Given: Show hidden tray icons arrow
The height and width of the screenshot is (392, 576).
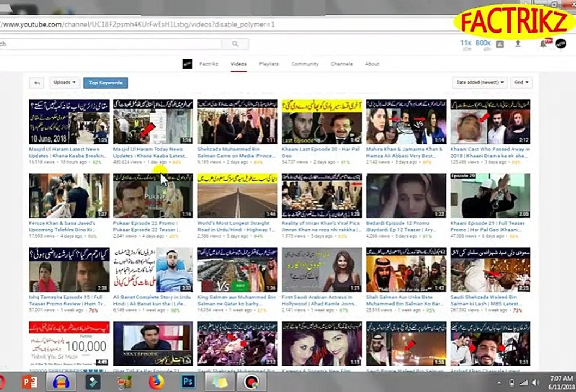Looking at the screenshot, I should point(499,383).
